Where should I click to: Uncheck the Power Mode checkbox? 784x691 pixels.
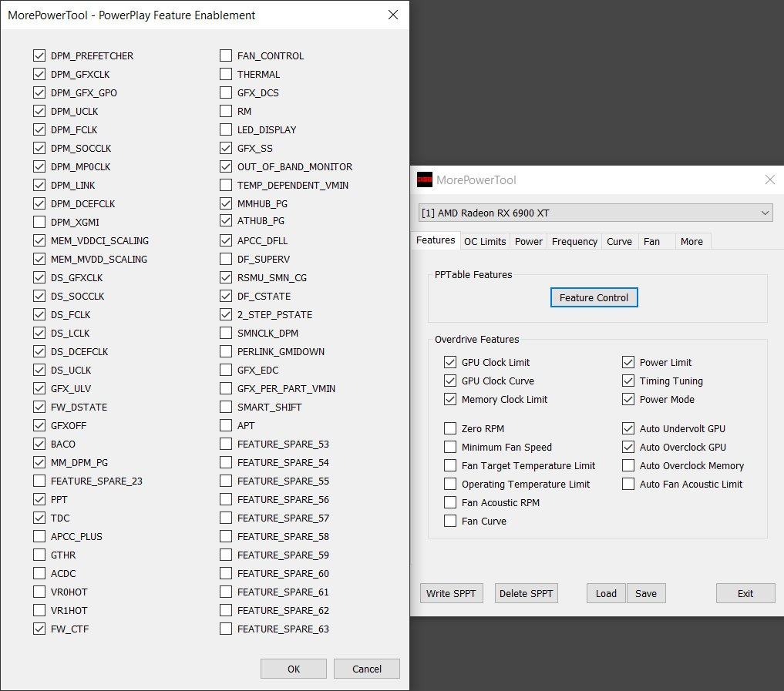point(628,399)
